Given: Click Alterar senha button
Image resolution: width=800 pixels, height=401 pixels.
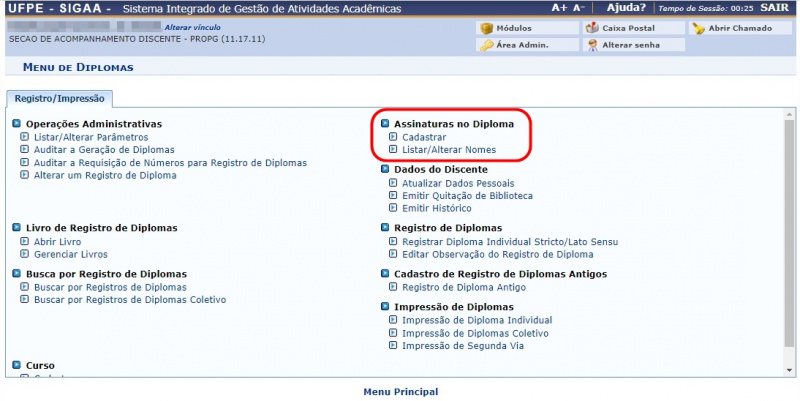Looking at the screenshot, I should coord(634,45).
